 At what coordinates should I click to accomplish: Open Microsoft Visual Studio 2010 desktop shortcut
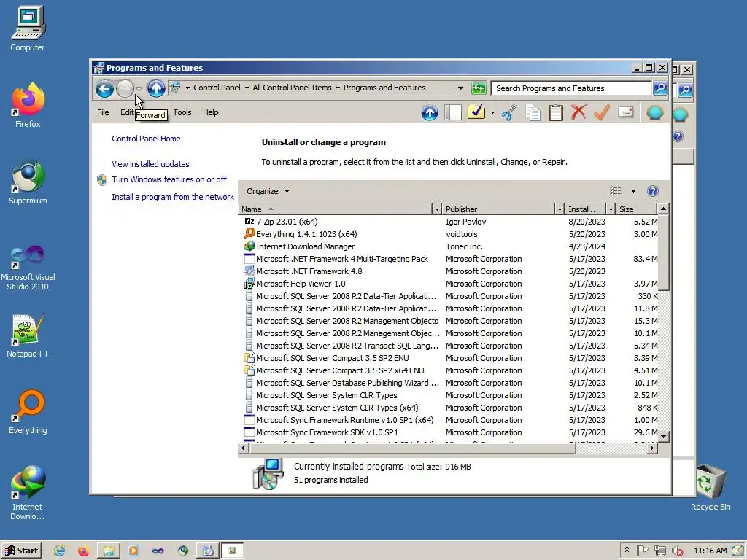coord(28,267)
